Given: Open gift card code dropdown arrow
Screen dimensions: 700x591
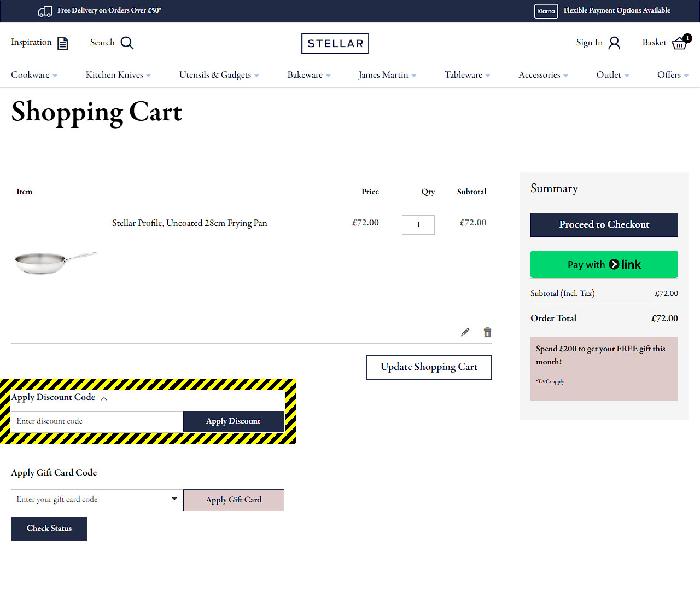Looking at the screenshot, I should [174, 499].
